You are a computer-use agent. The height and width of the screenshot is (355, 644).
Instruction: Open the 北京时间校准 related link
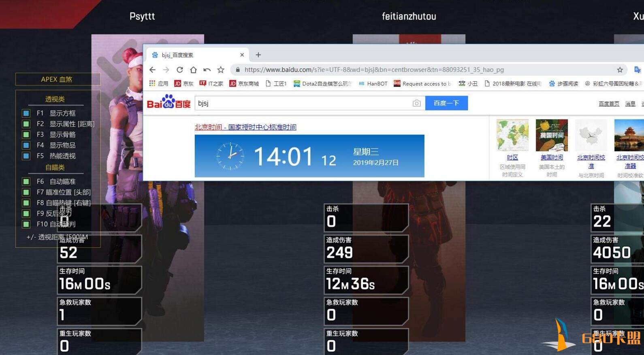pos(591,162)
